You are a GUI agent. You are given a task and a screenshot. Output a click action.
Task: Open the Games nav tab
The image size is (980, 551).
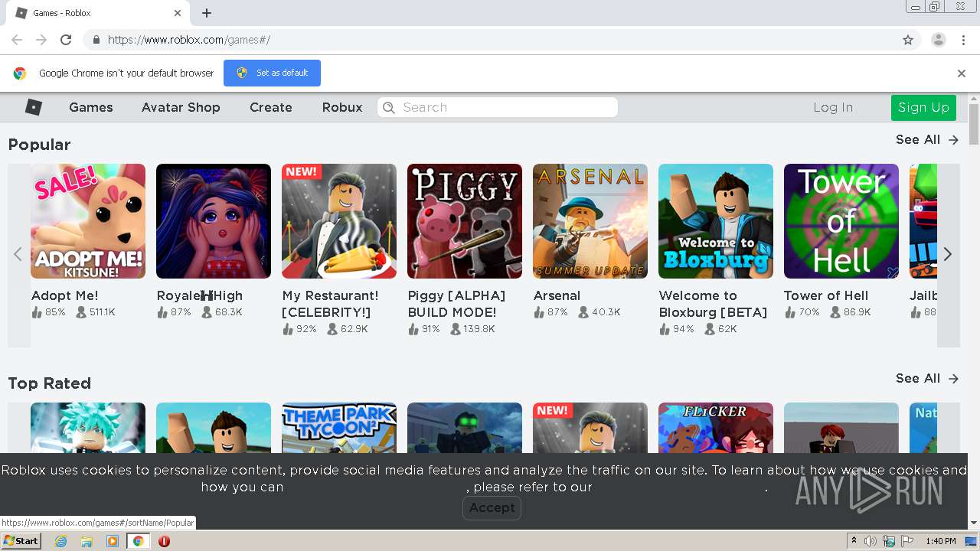click(91, 107)
